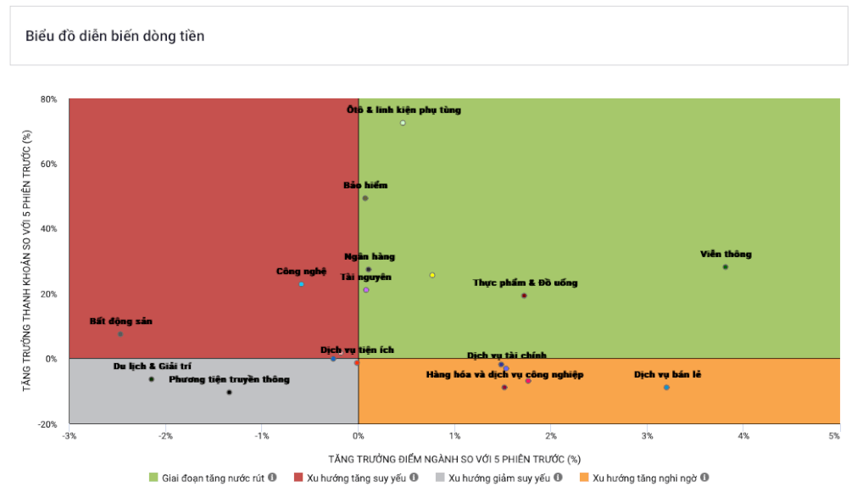Toggle gray Xu hướng giảm suy yếu legend swatch
868x498 pixels.
click(x=440, y=478)
